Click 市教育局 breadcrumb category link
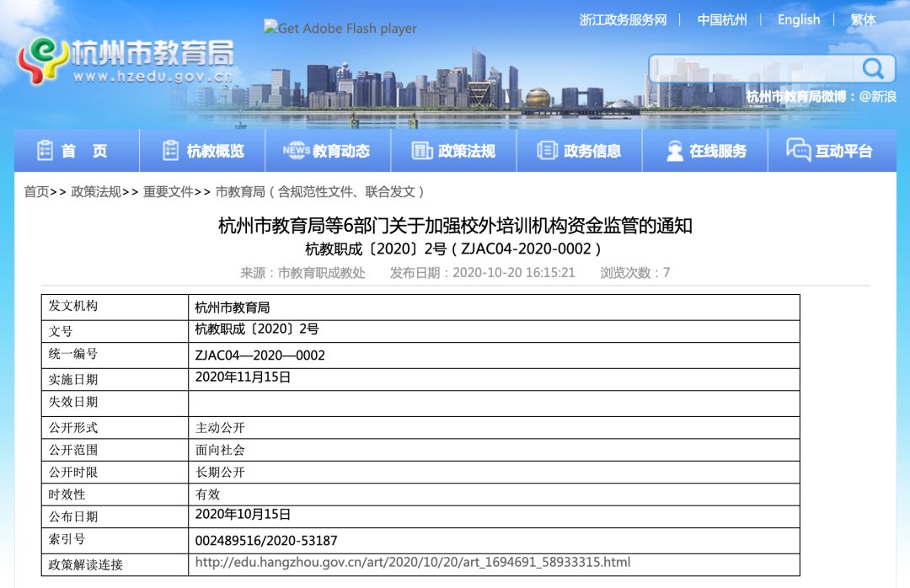The height and width of the screenshot is (588, 910). pos(320,191)
